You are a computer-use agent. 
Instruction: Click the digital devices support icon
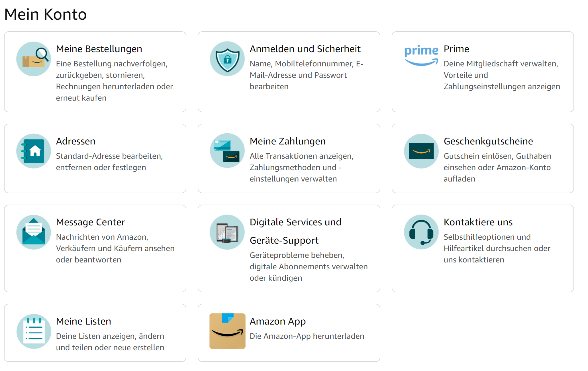click(227, 232)
